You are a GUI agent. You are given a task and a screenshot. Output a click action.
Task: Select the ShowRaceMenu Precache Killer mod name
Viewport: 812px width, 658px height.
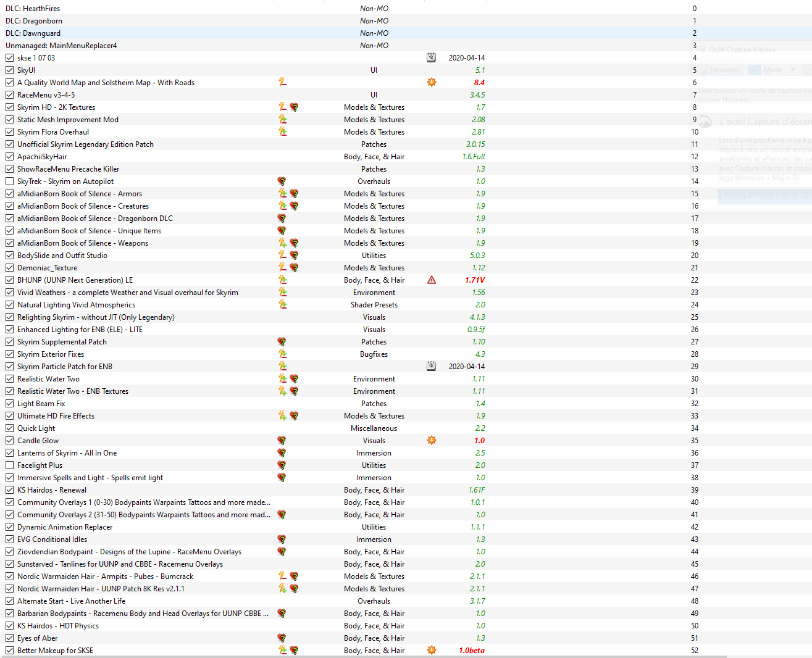(x=68, y=169)
